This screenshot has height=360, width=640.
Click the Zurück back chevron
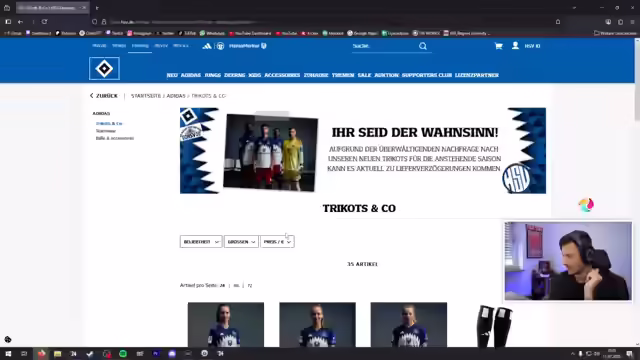[91, 96]
